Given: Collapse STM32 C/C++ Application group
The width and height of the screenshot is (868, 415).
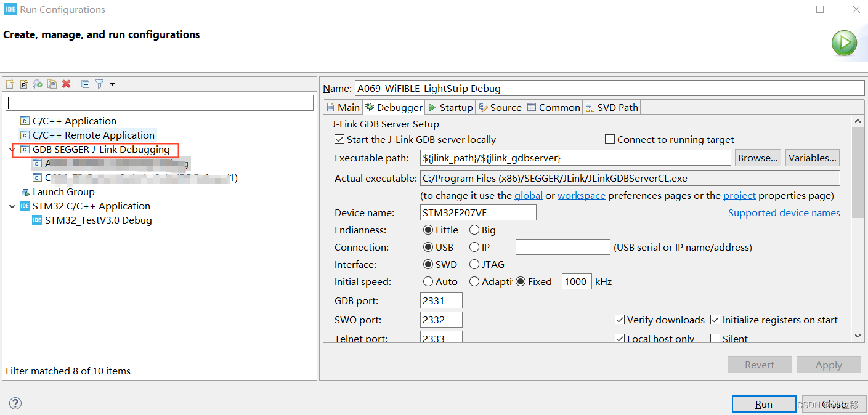Looking at the screenshot, I should click(14, 206).
